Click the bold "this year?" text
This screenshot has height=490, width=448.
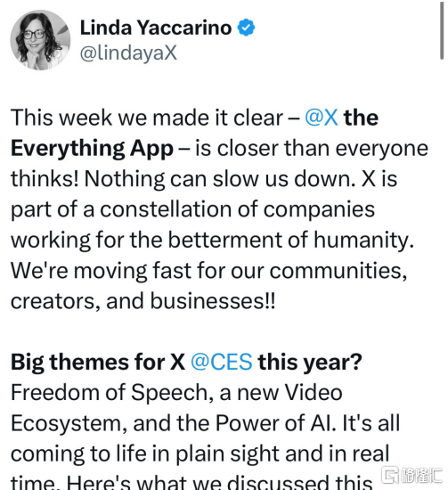310,363
